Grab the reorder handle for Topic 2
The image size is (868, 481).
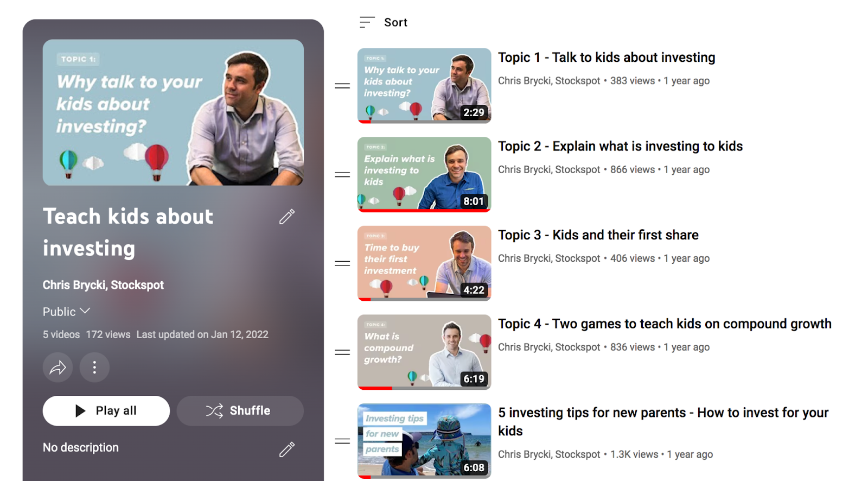pyautogui.click(x=342, y=175)
